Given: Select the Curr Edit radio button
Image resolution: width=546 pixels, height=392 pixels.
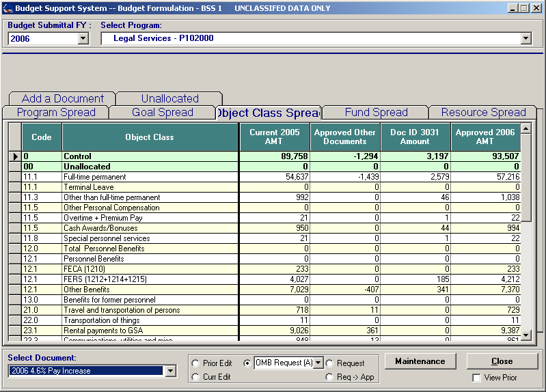Looking at the screenshot, I should pos(195,377).
